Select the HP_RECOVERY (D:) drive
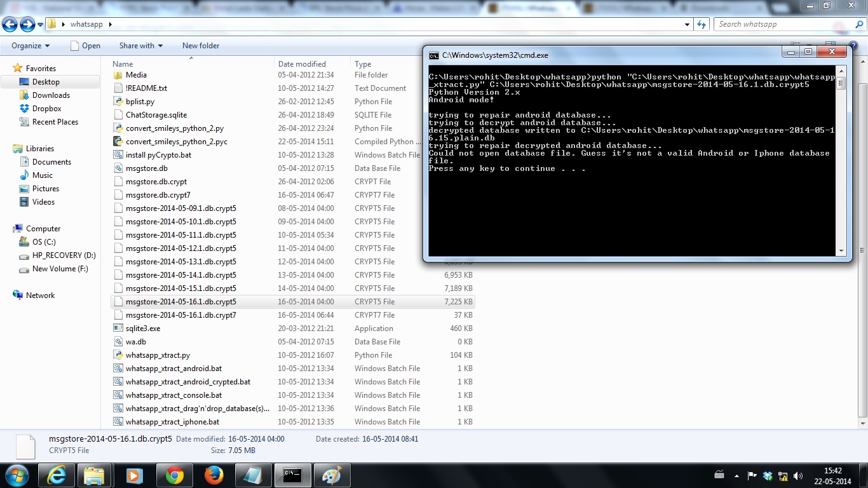The height and width of the screenshot is (488, 868). pyautogui.click(x=64, y=255)
